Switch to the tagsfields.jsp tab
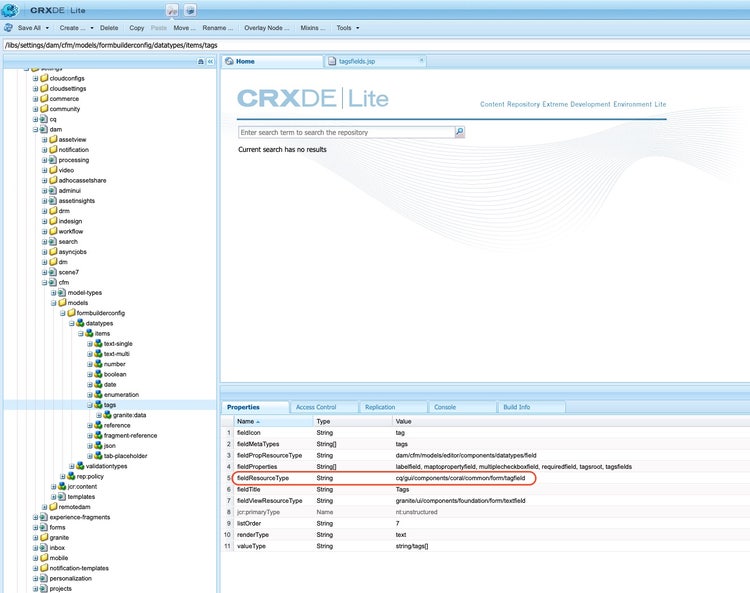Screen dimensions: 750x593 tap(375, 62)
